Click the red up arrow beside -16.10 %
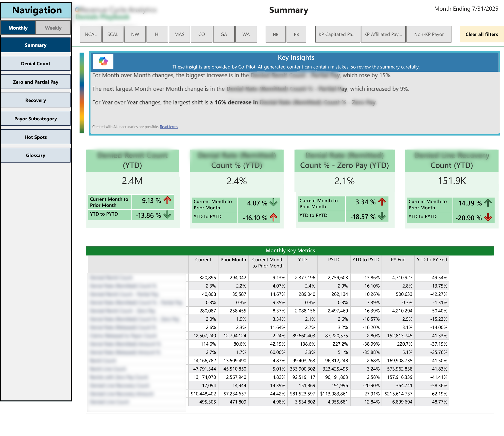 pyautogui.click(x=273, y=217)
